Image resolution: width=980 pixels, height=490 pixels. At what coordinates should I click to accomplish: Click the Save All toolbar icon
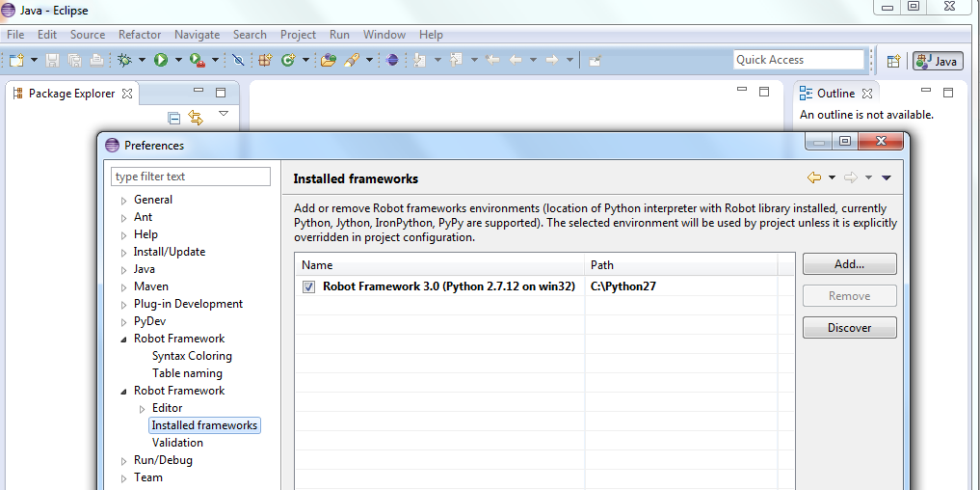[74, 60]
